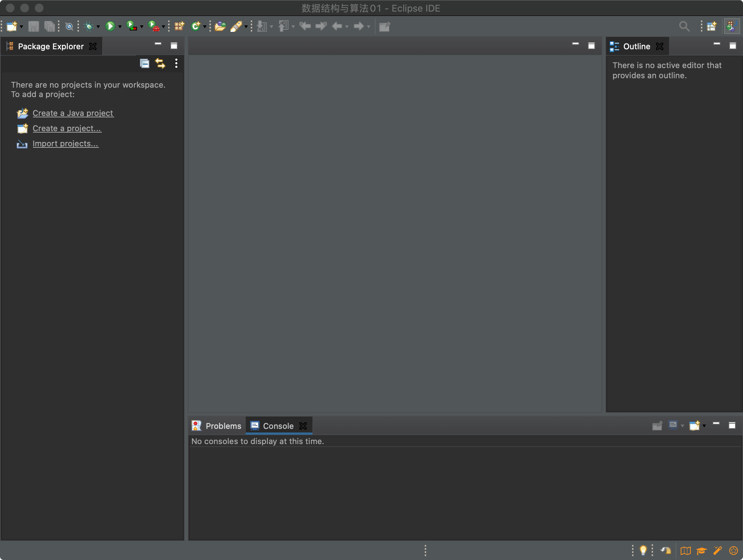Click the Next Annotation icon
Viewport: 743px width, 560px height.
tap(262, 26)
